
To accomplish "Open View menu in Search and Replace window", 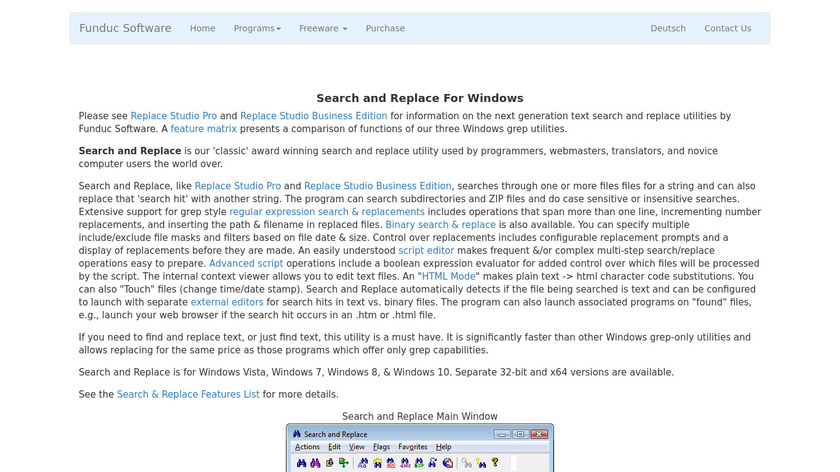I will [x=357, y=447].
